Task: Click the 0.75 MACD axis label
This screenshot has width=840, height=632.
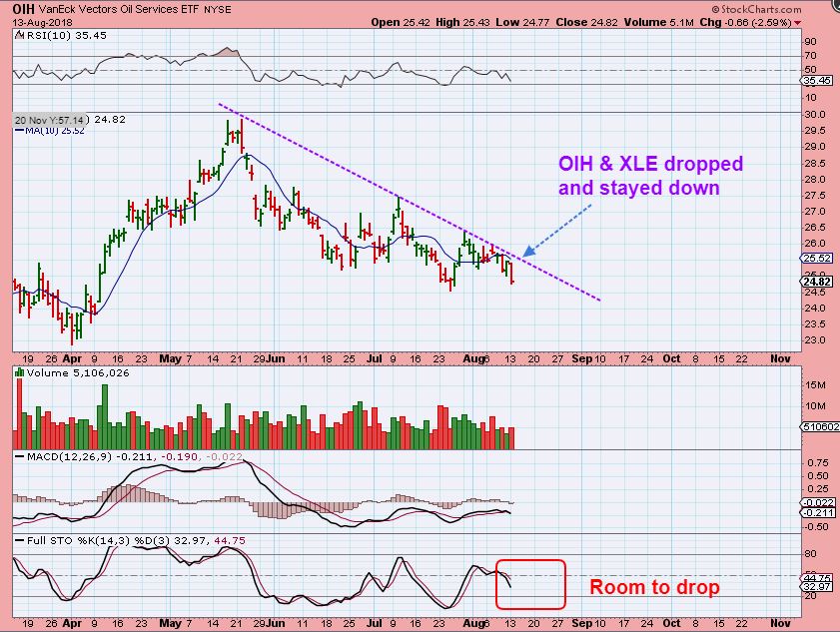Action: [817, 463]
